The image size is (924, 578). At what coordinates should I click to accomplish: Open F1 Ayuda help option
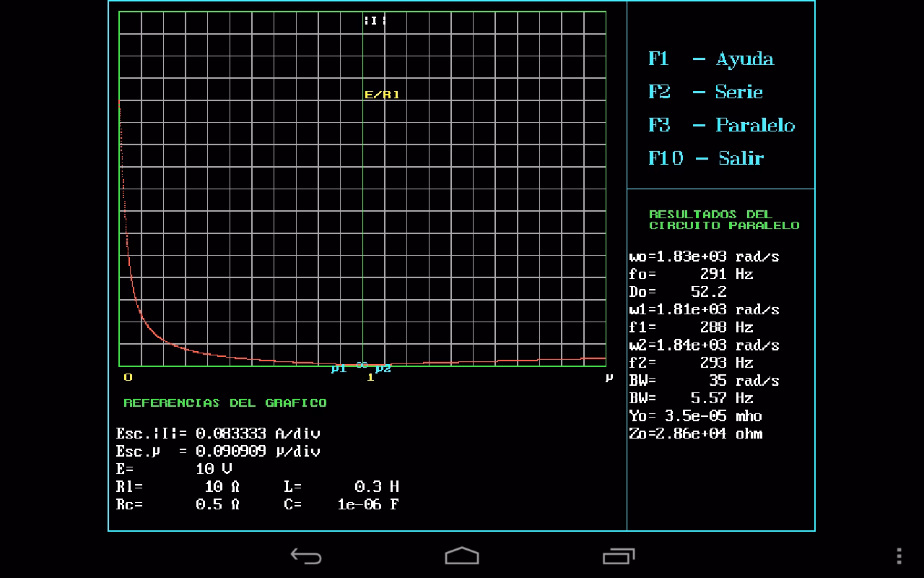[710, 59]
